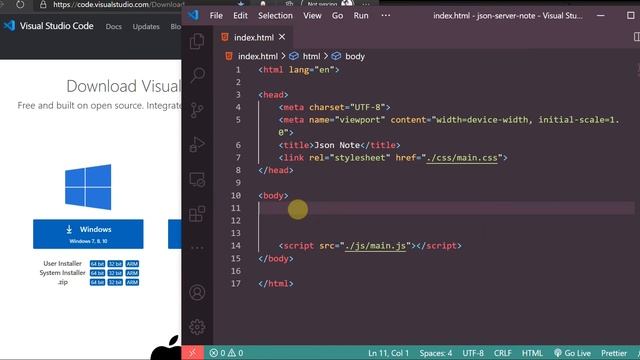This screenshot has height=360, width=640.
Task: Download System Installer 64 bit
Action: (x=97, y=273)
